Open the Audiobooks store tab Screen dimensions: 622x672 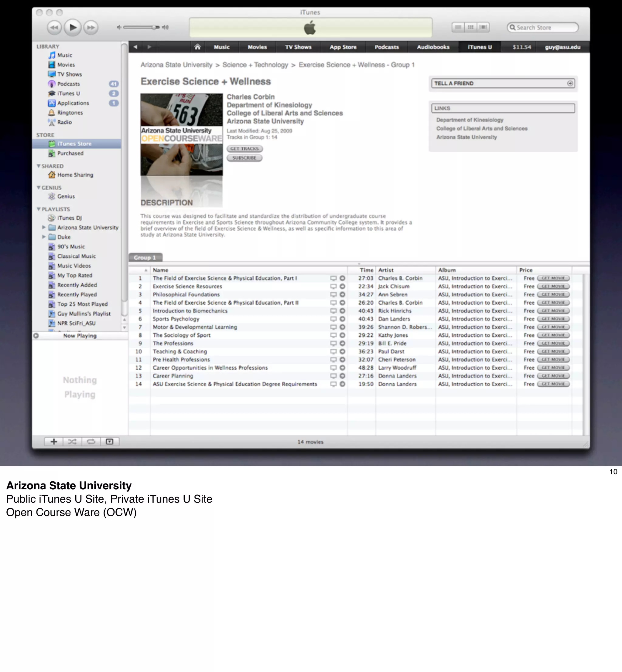tap(433, 47)
